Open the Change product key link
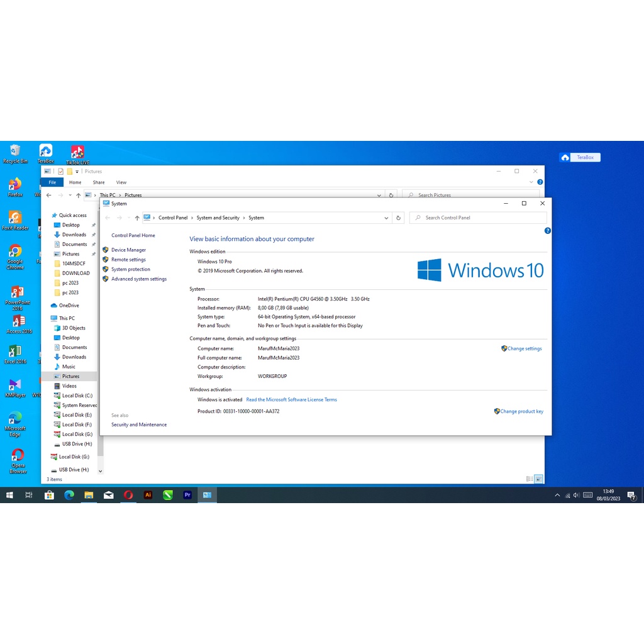Viewport: 644px width, 644px height. click(x=521, y=411)
